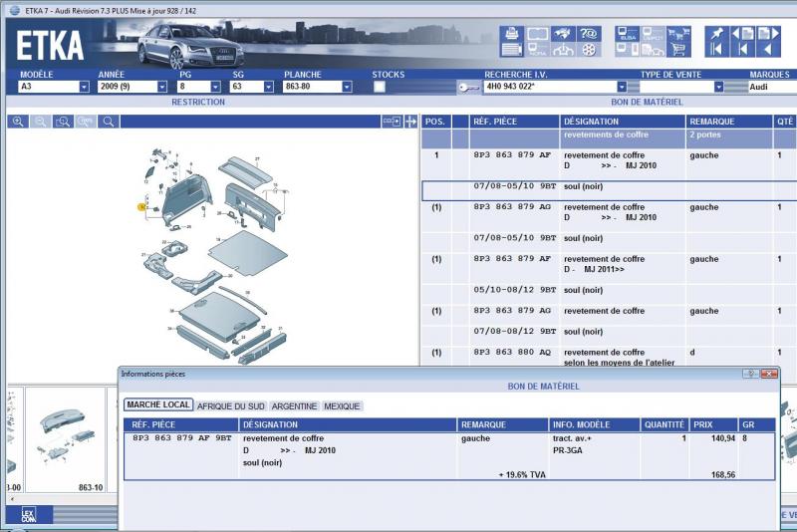The height and width of the screenshot is (532, 797).
Task: Select the 863-10 illustration thumbnail
Action: pyautogui.click(x=65, y=440)
